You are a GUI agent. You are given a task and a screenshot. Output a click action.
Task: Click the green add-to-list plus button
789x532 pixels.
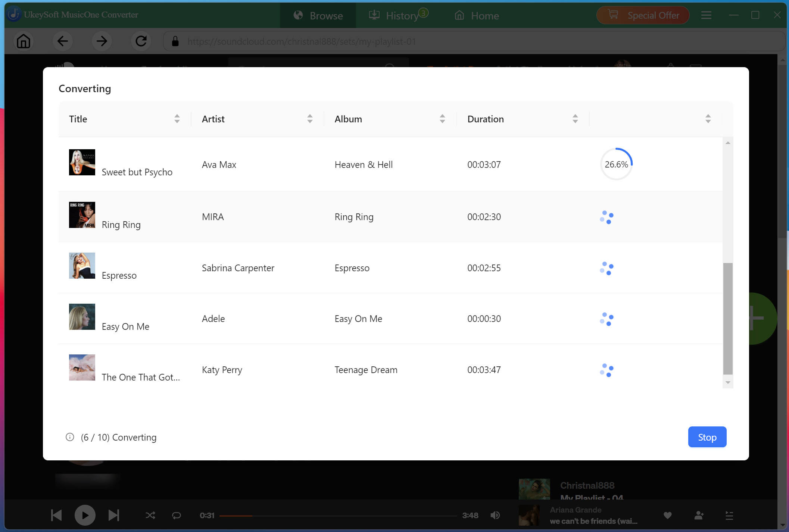(763, 318)
